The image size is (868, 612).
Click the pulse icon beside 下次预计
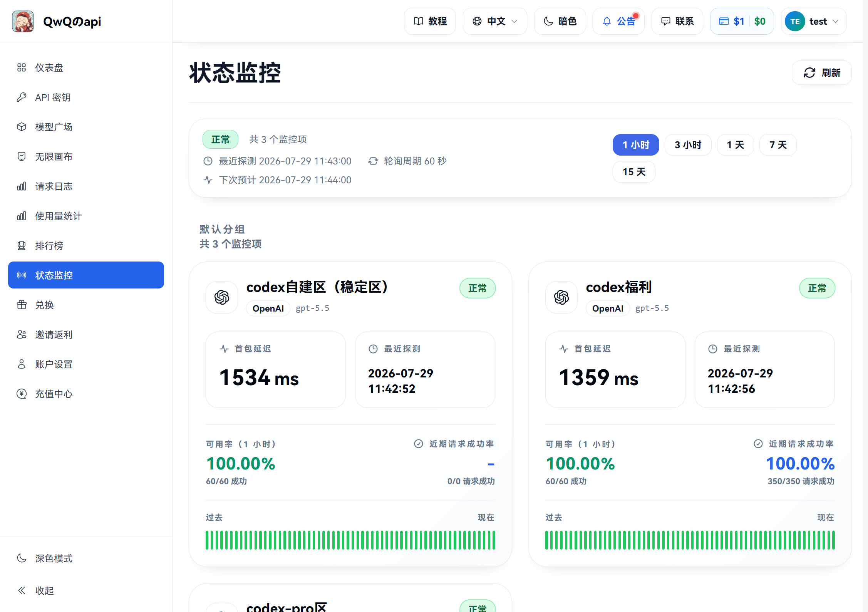(208, 180)
